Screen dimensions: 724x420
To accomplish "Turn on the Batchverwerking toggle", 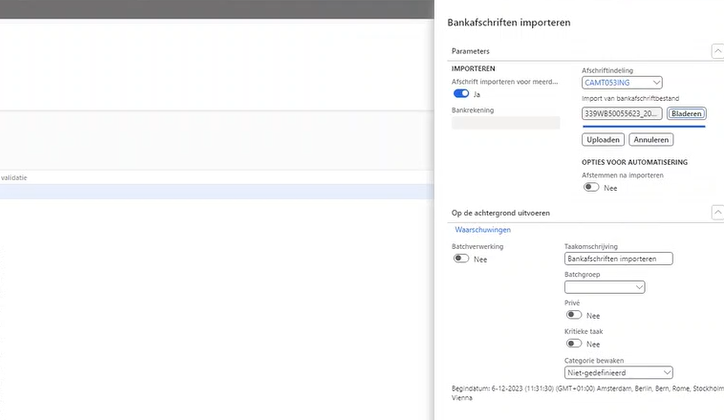I will click(461, 258).
